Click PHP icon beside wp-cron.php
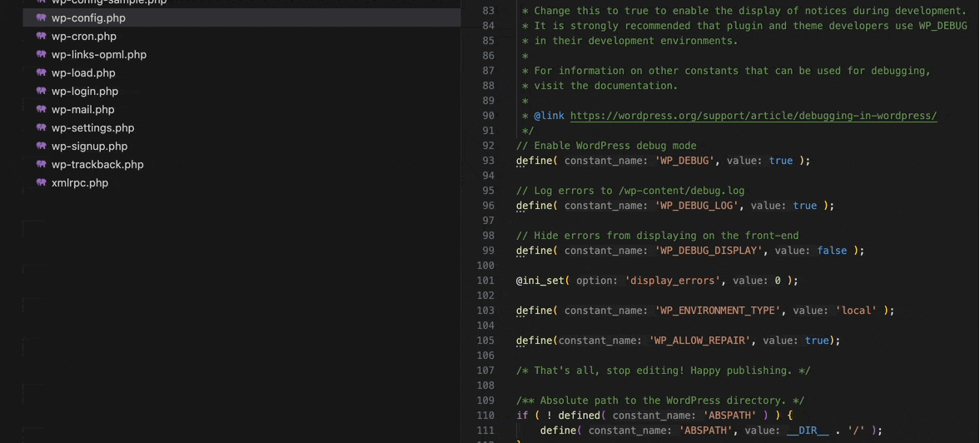 click(42, 37)
